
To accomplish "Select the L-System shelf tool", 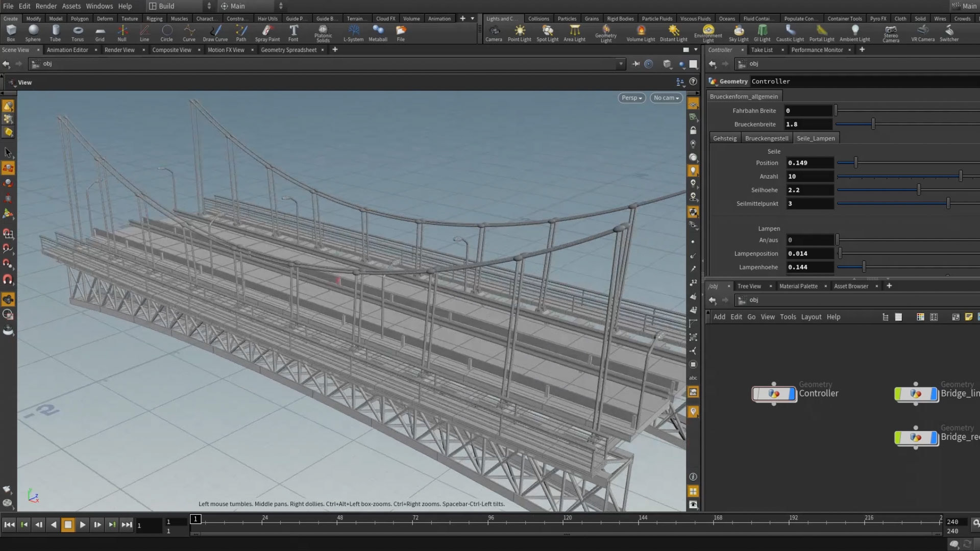I will coord(353,33).
